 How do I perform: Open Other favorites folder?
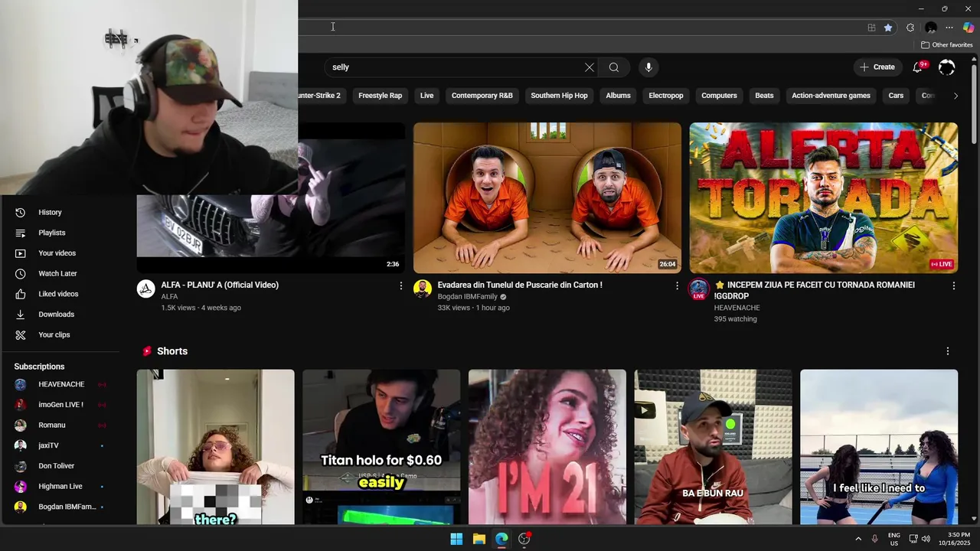(x=947, y=45)
